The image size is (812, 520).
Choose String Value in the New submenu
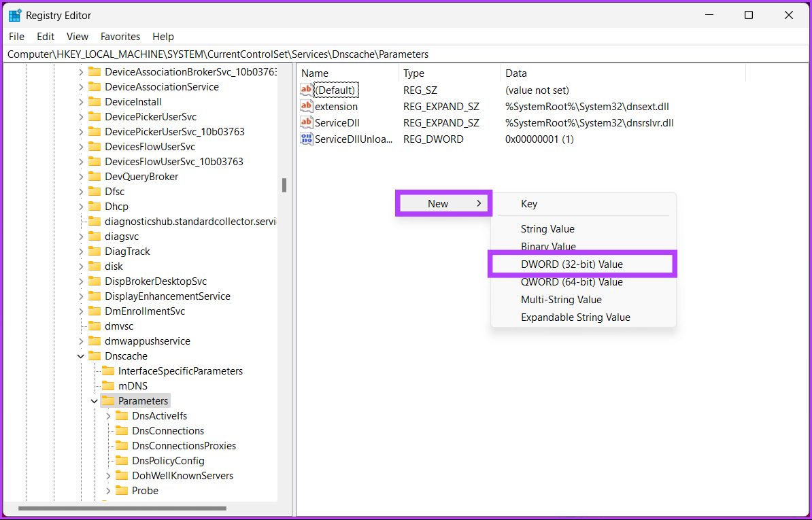point(583,229)
